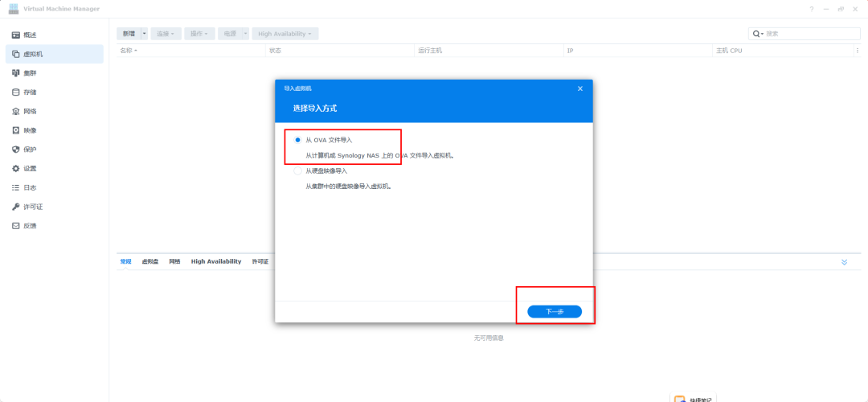Open the High Availability toolbar dropdown
Image resolution: width=868 pixels, height=402 pixels.
coord(285,34)
